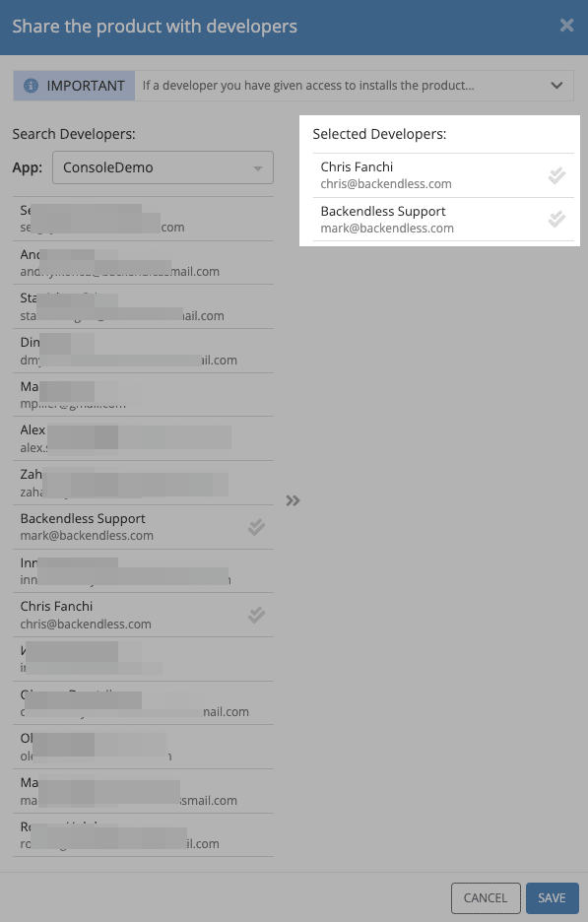
Task: Select developer starting with Alex
Action: (x=143, y=438)
